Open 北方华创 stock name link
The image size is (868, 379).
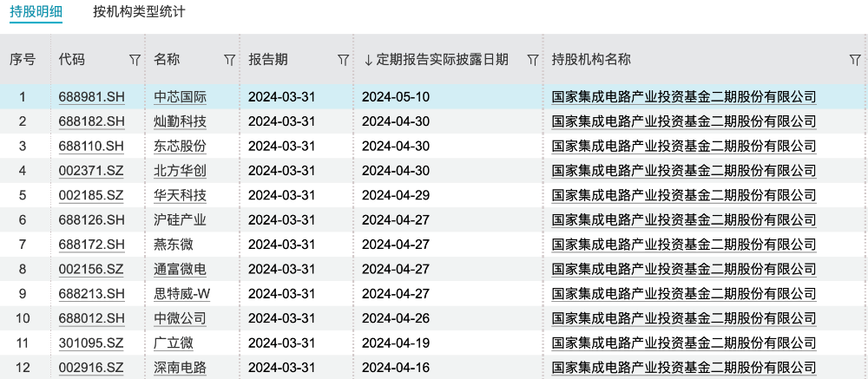point(180,171)
